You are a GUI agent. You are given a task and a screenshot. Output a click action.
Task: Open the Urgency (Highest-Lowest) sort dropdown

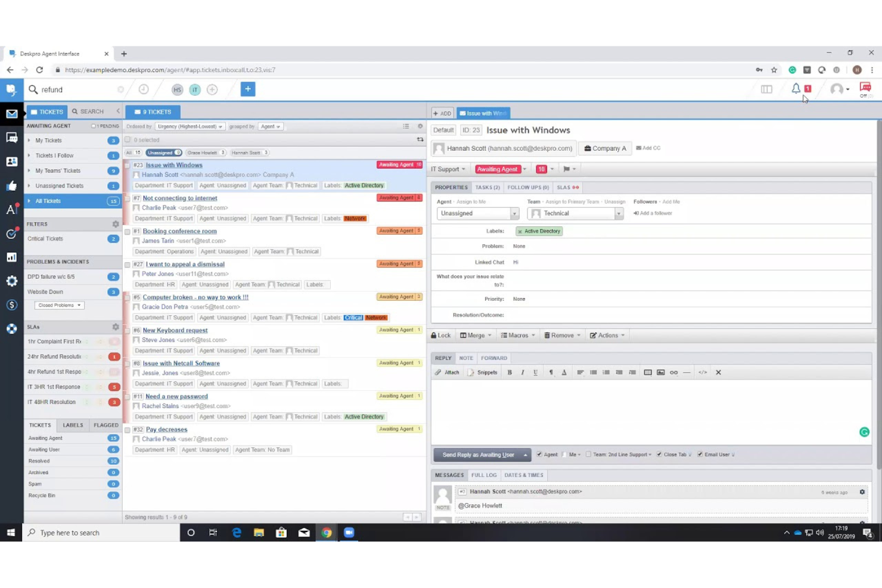click(190, 126)
